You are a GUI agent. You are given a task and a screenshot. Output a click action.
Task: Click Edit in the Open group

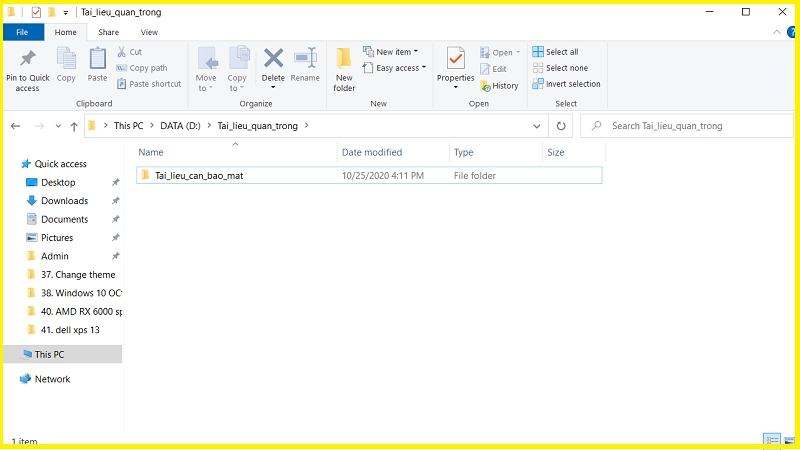pos(493,69)
